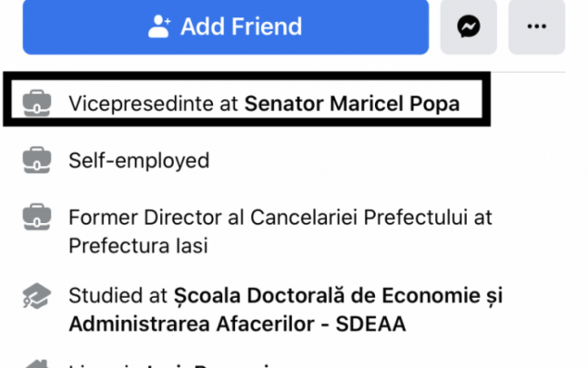The width and height of the screenshot is (588, 368).
Task: Open the three-dot more options menu
Action: pos(536,27)
